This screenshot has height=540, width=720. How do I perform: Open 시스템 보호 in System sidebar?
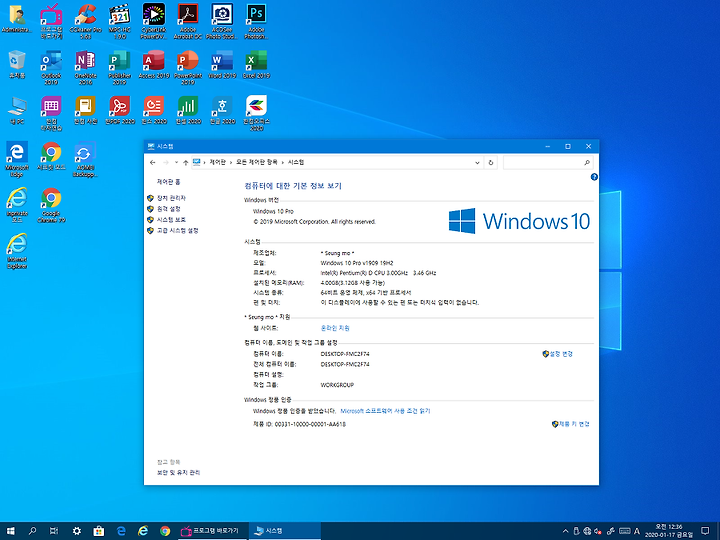[x=171, y=219]
